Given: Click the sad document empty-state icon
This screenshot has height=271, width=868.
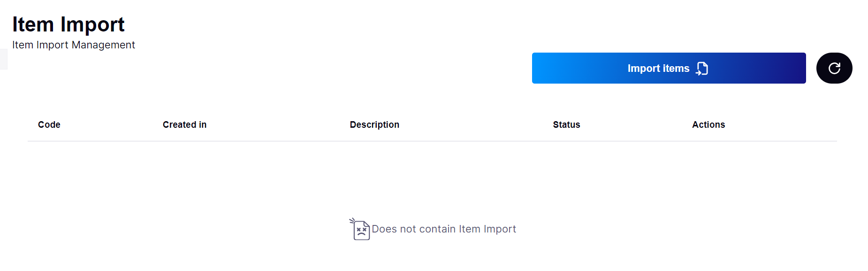Looking at the screenshot, I should [360, 229].
